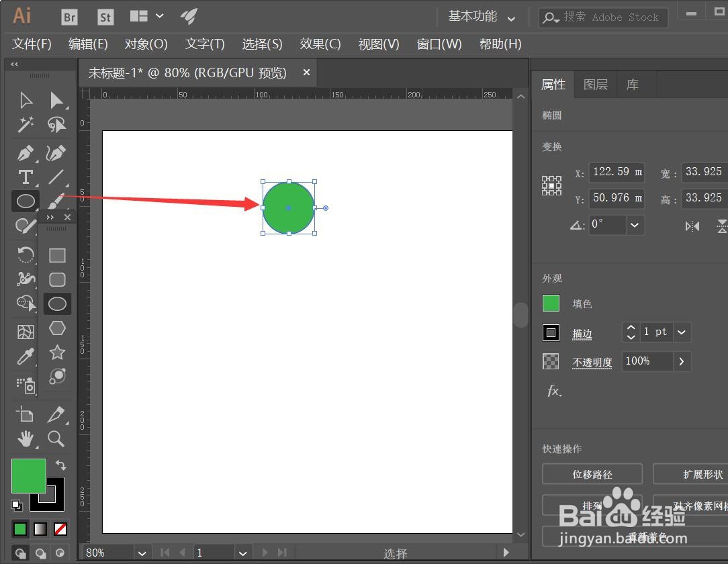Viewport: 728px width, 564px height.
Task: Choose Star tool in the flyout panel
Action: 57,352
